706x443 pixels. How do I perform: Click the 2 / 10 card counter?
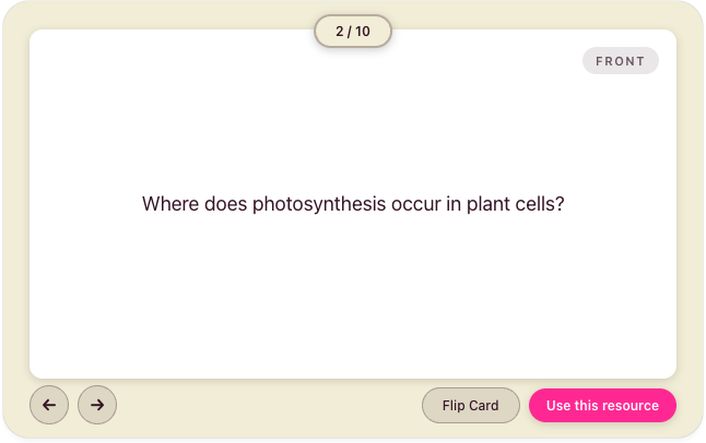point(353,31)
